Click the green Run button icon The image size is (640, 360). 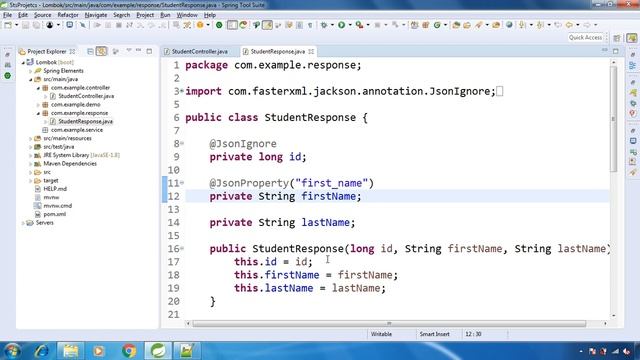tap(341, 25)
